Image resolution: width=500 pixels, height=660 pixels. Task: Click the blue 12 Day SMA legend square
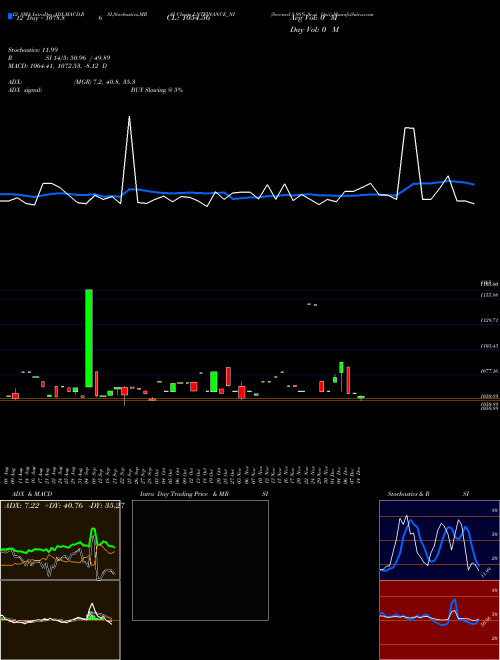(x=10, y=16)
